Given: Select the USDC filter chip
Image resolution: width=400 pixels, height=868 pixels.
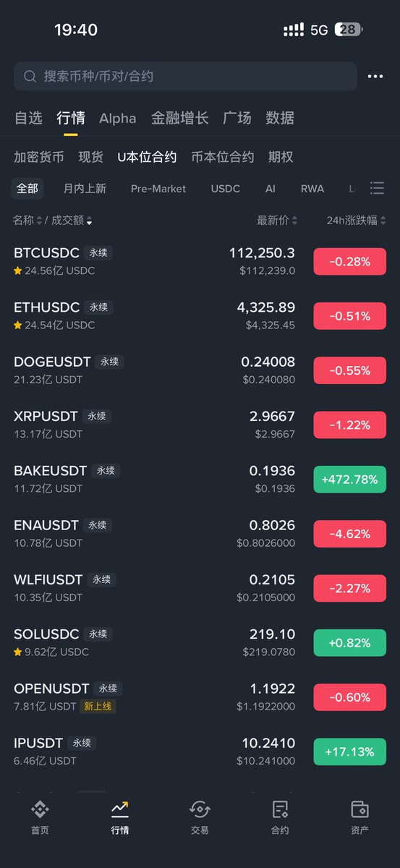Looking at the screenshot, I should point(226,189).
